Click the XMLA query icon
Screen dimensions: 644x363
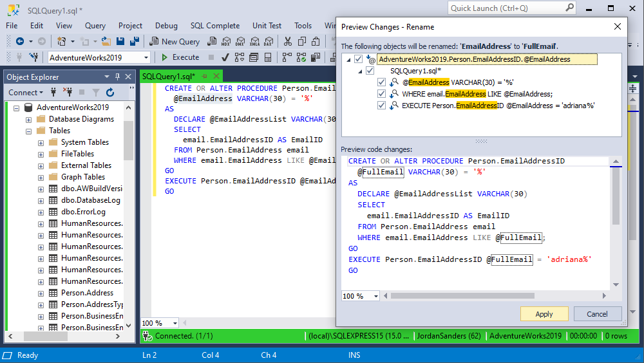[254, 41]
